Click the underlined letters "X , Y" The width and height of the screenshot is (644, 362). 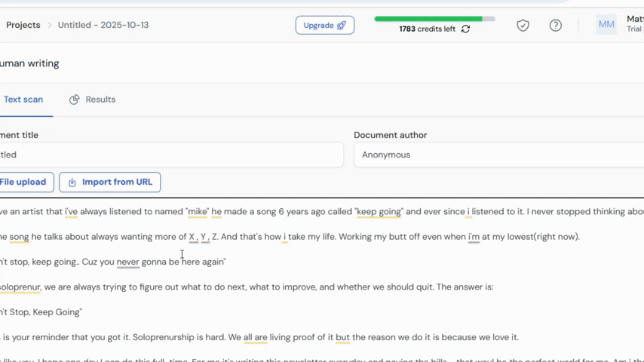[x=200, y=237]
